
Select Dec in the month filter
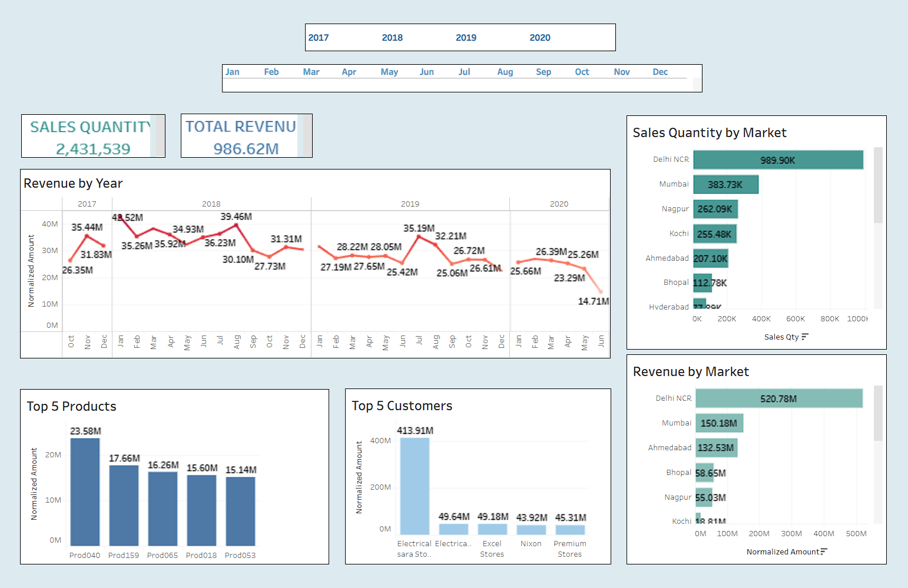660,72
